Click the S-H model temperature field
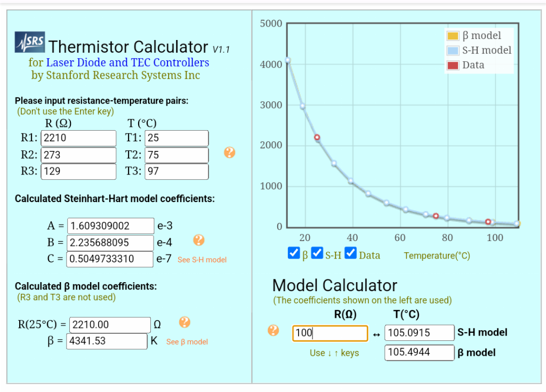 coord(419,333)
